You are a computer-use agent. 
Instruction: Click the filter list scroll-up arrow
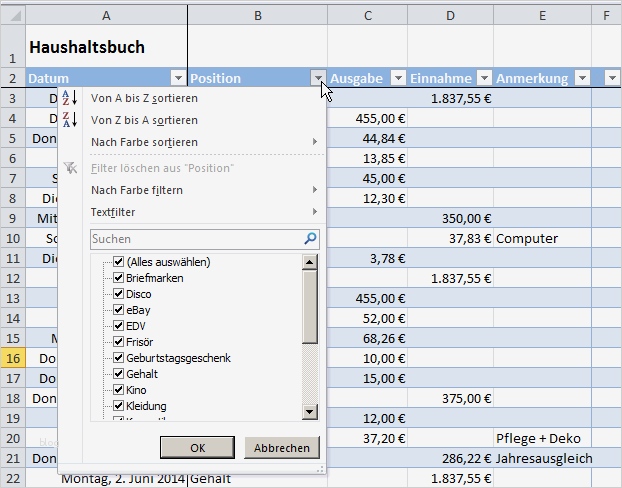coord(310,262)
